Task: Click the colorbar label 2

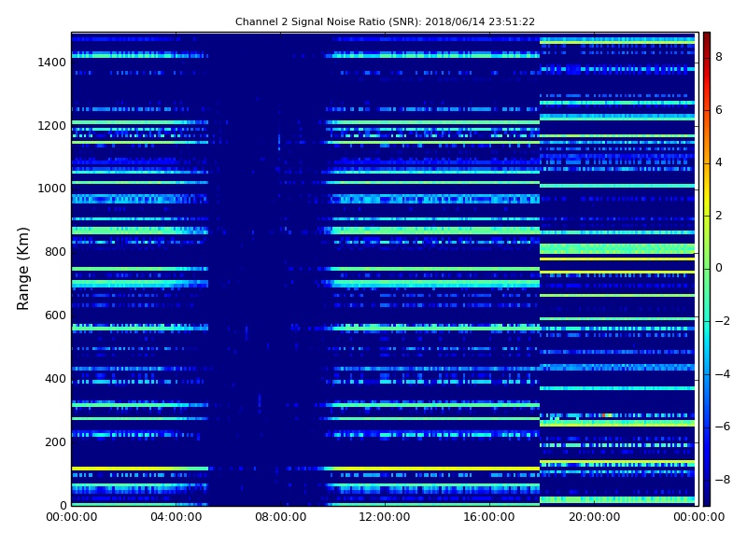Action: (x=719, y=216)
